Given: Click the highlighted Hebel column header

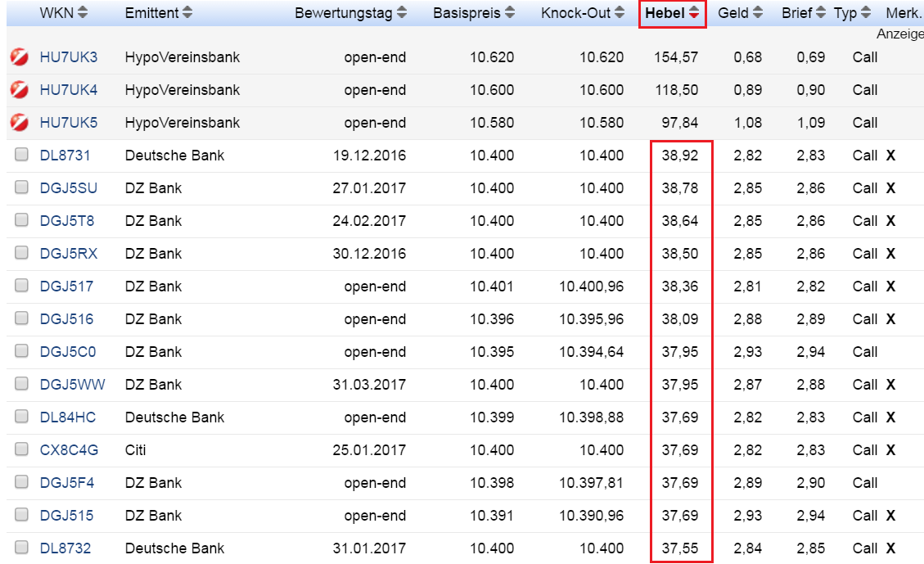Looking at the screenshot, I should pyautogui.click(x=669, y=13).
